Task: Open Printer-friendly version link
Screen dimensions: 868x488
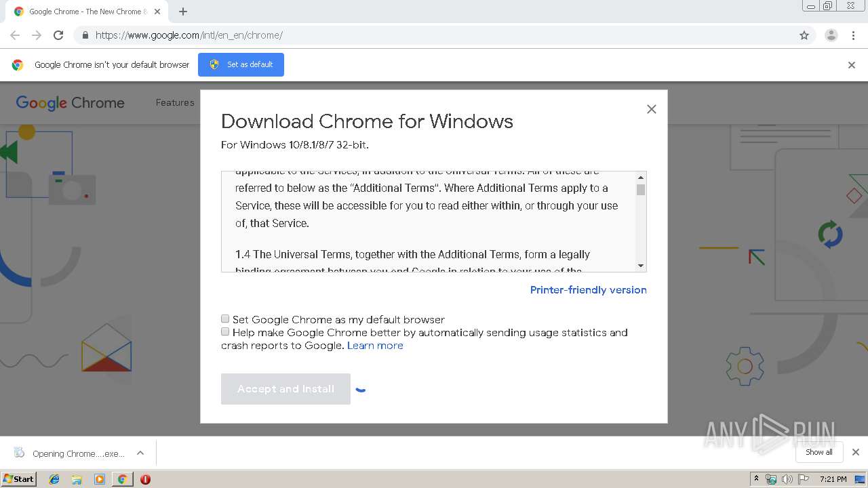Action: tap(588, 289)
